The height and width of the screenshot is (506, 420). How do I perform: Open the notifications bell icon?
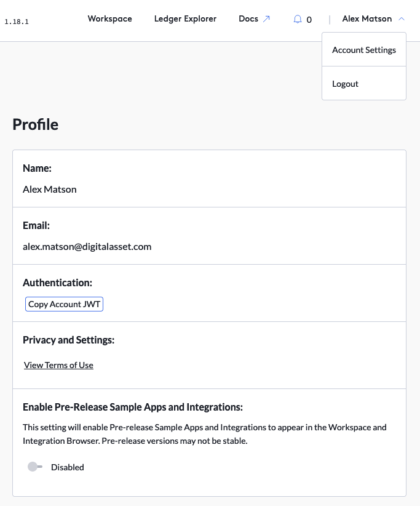[x=298, y=19]
